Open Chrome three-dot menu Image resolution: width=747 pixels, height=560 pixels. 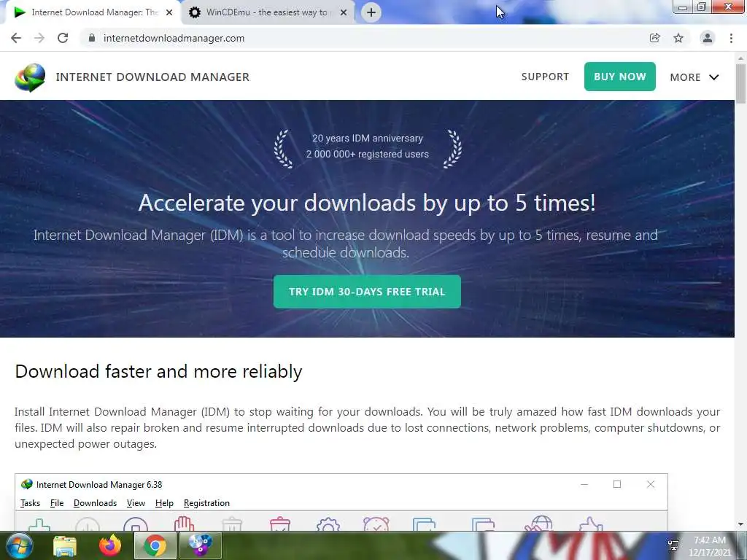point(731,38)
